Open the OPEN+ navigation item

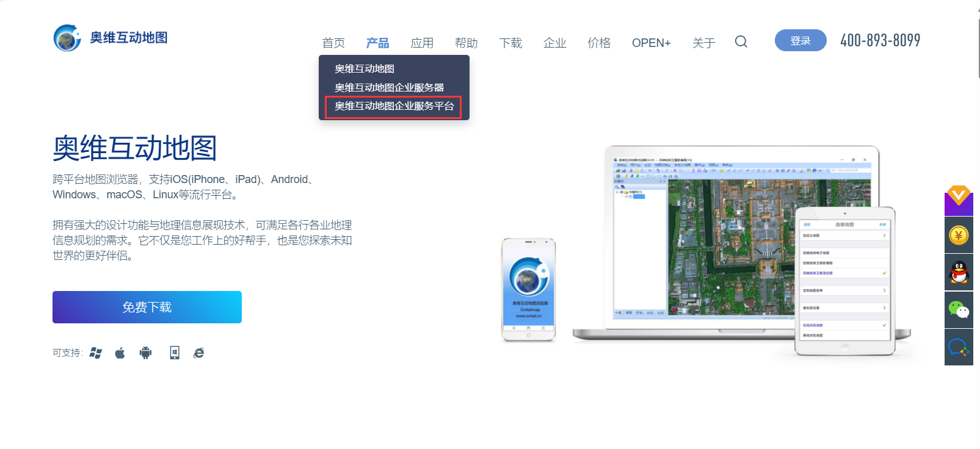(x=651, y=43)
